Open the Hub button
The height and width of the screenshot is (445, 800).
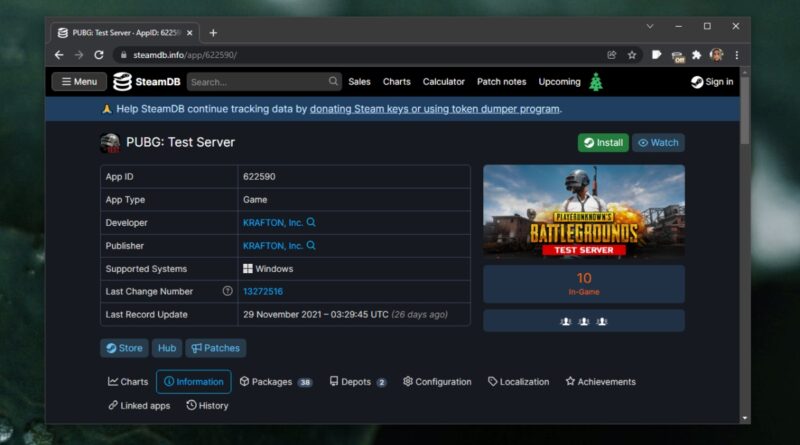pyautogui.click(x=167, y=348)
